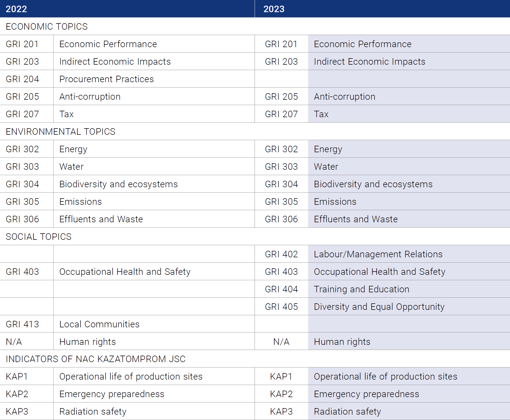The height and width of the screenshot is (420, 510).
Task: Select Economic Performance in the 2023 column
Action: coord(363,44)
